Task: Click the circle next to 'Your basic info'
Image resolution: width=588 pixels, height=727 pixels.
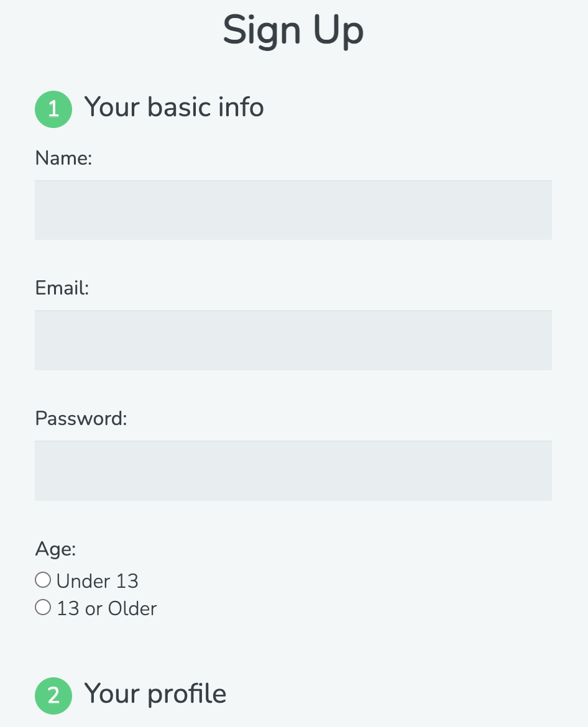Action: [53, 109]
